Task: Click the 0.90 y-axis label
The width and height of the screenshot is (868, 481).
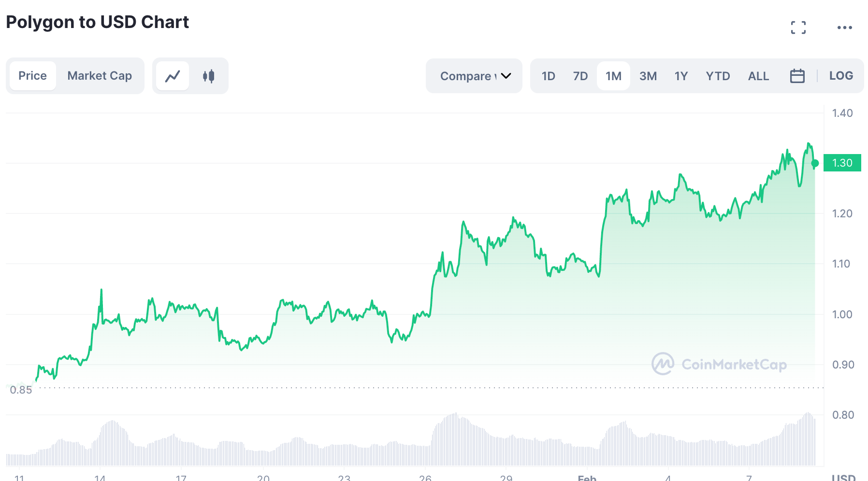Action: 843,365
